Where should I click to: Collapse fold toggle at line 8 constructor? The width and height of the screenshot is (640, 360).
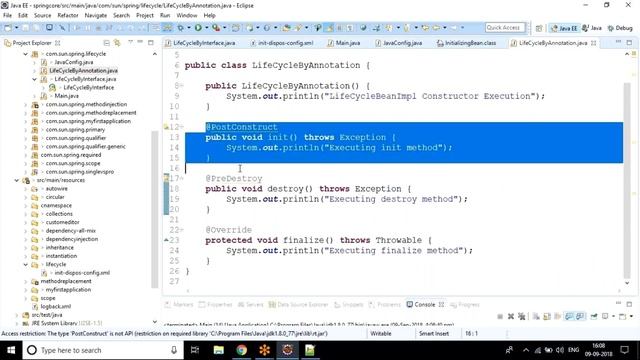[x=182, y=86]
